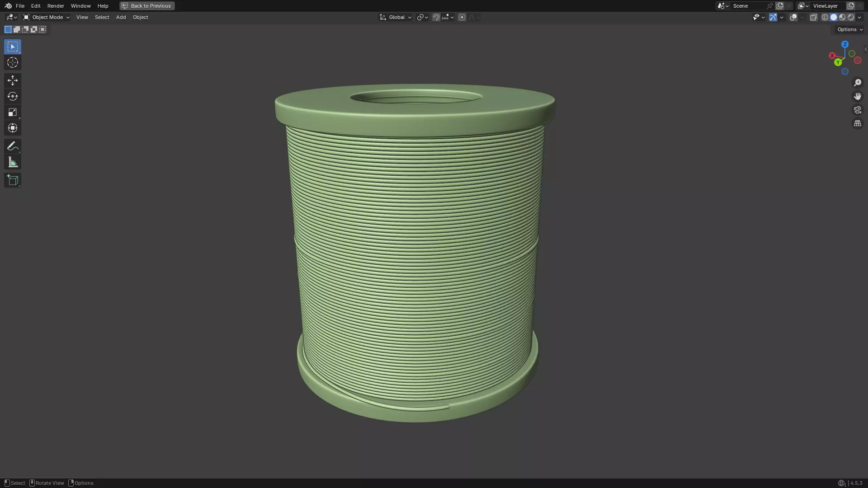Click the Blender logo icon
868x488 pixels.
tap(8, 6)
